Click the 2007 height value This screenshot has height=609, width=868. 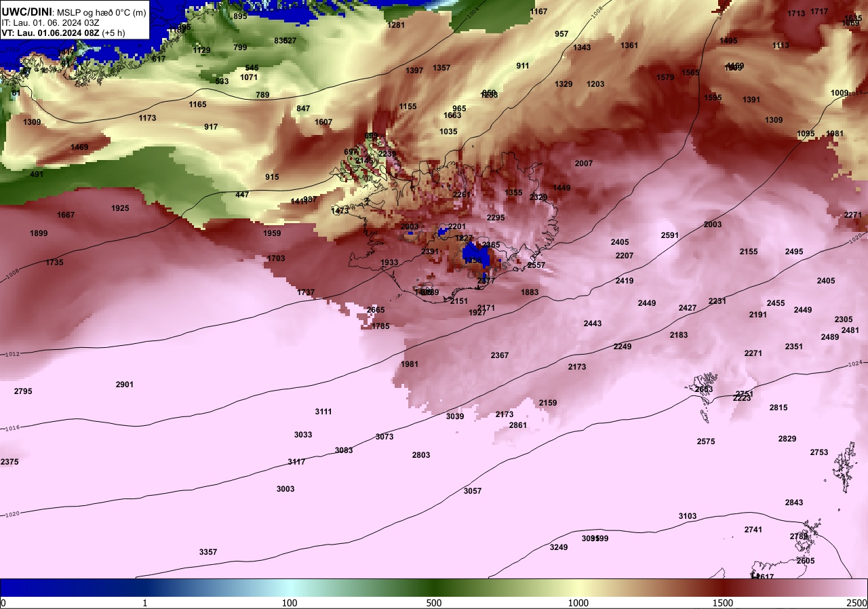click(584, 163)
